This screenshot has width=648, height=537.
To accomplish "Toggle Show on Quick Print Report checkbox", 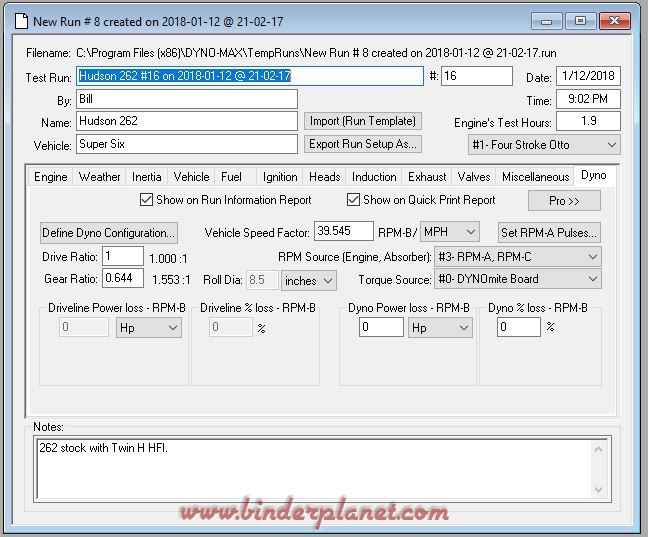I will pyautogui.click(x=353, y=200).
